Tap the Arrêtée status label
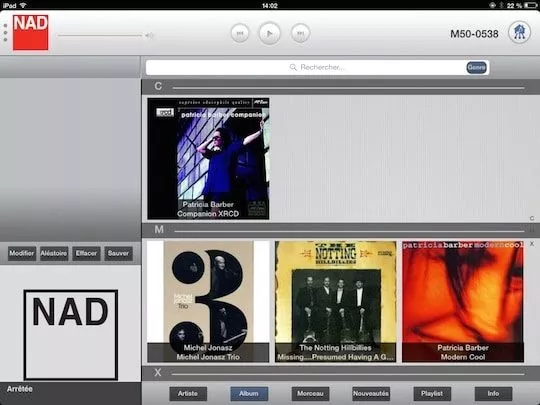The image size is (540, 405). pos(20,389)
